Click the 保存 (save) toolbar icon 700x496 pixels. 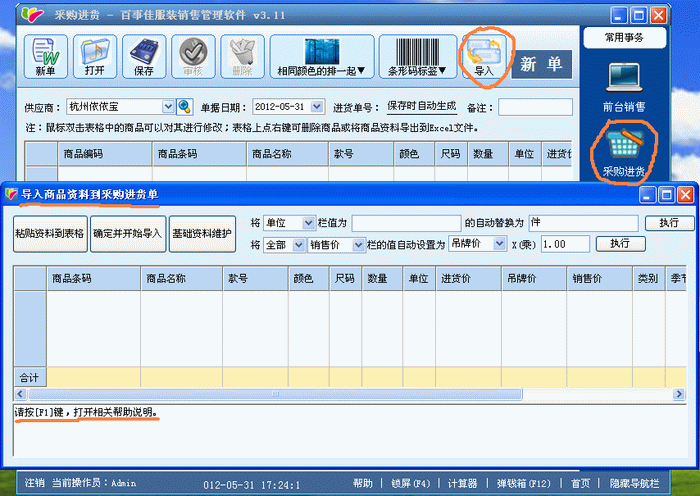click(144, 57)
